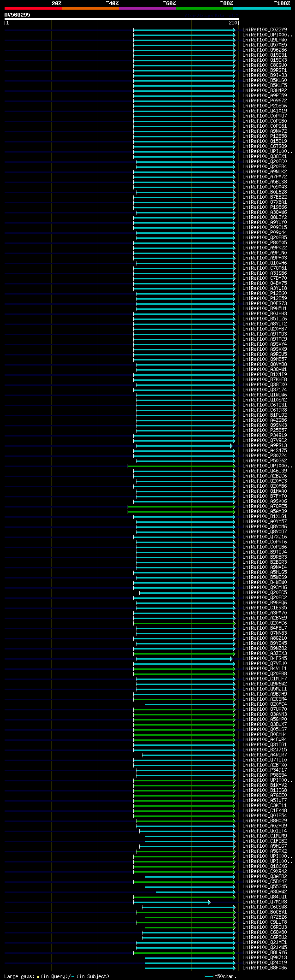Select hit label UniRef100_B7EE22
Image resolution: width=295 pixels, height=980 pixels.
point(265,197)
